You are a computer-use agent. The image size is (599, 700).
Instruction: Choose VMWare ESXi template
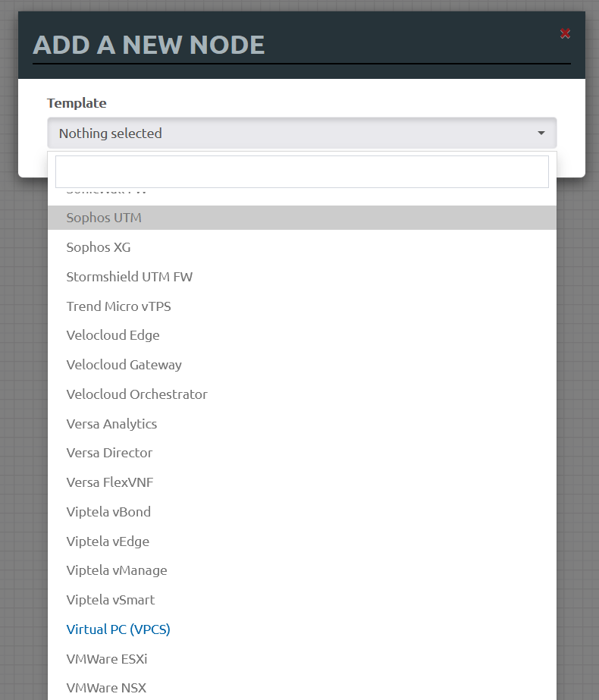[x=302, y=659]
